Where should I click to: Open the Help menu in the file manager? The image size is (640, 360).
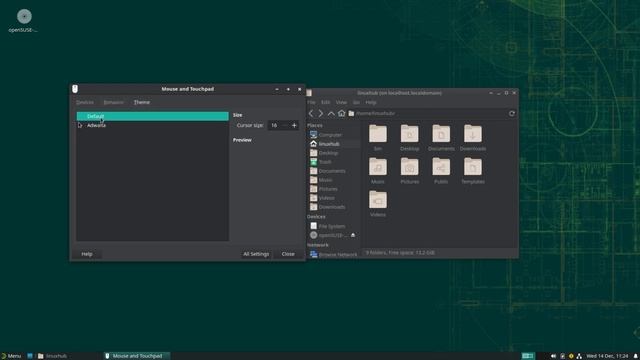(371, 102)
